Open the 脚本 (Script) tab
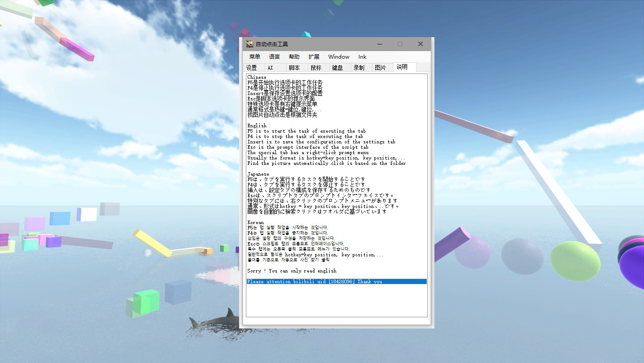The height and width of the screenshot is (363, 644). (x=296, y=67)
